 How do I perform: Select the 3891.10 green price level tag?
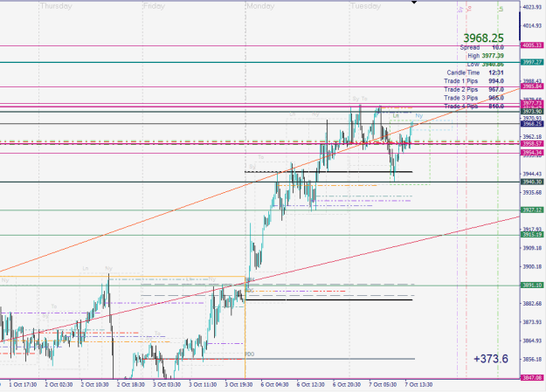(x=532, y=285)
